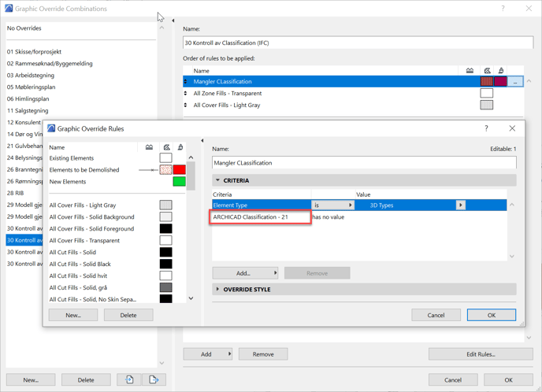Screen dimensions: 542x392
Task: Click the rule Name field 'Mangler CLassification'
Action: pos(364,163)
